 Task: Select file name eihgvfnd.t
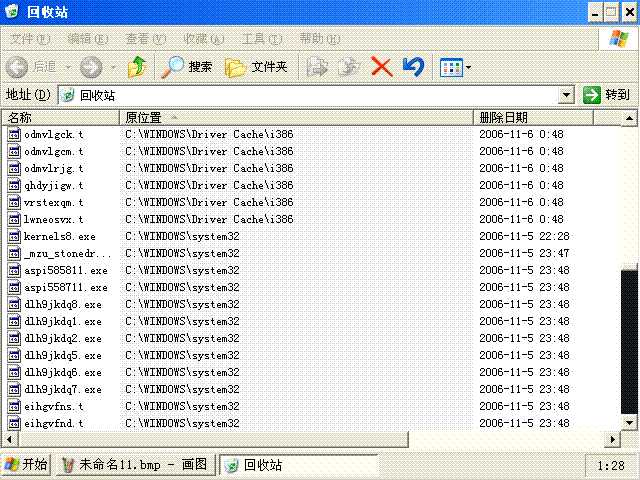(x=53, y=424)
